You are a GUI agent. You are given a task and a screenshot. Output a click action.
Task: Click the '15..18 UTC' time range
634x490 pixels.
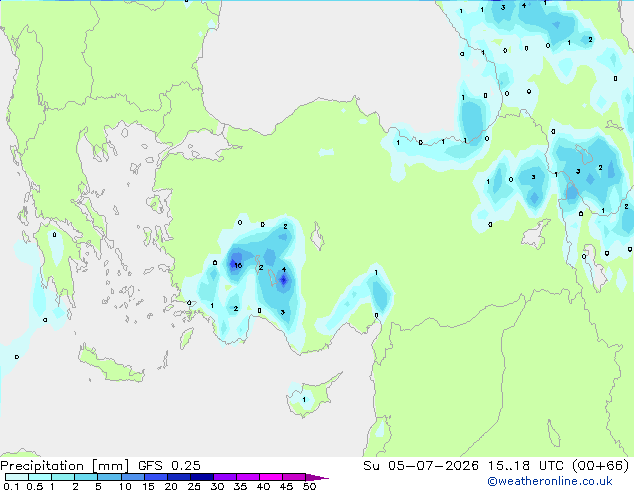(525, 465)
